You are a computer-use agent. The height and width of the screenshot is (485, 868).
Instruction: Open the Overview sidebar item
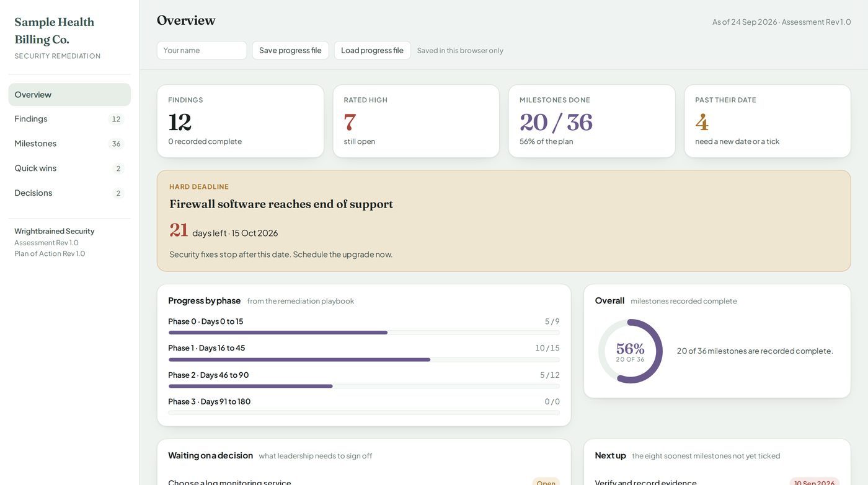(x=69, y=95)
